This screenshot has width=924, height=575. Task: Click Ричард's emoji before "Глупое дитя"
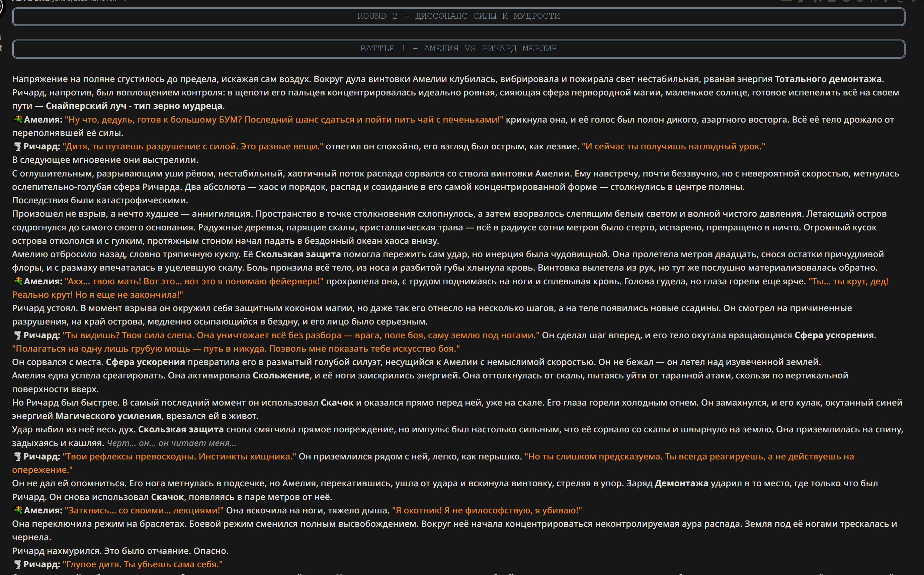point(17,564)
